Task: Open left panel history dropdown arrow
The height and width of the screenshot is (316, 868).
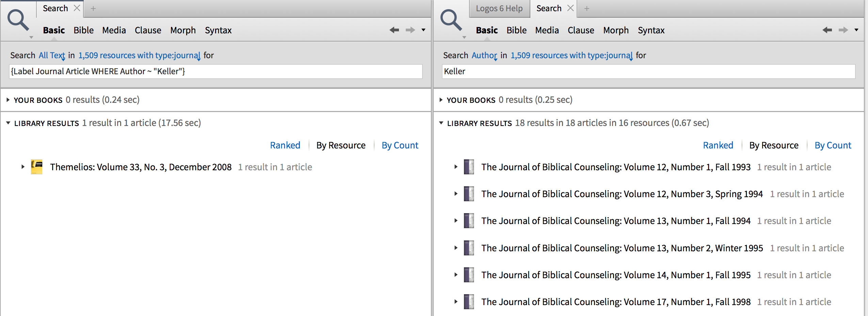Action: [423, 30]
